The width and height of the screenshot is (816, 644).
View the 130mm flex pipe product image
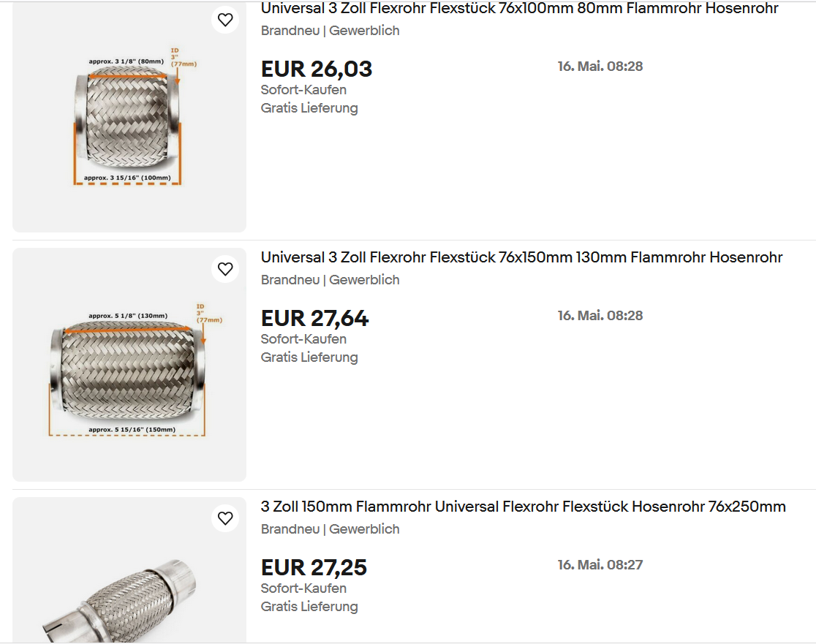point(129,365)
